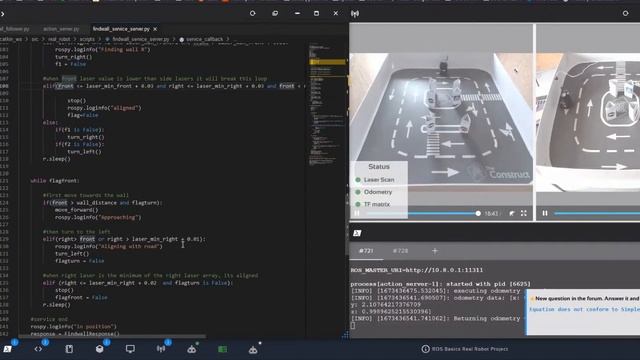Switch to terminal tab #721
640x360 pixels.
(x=366, y=251)
